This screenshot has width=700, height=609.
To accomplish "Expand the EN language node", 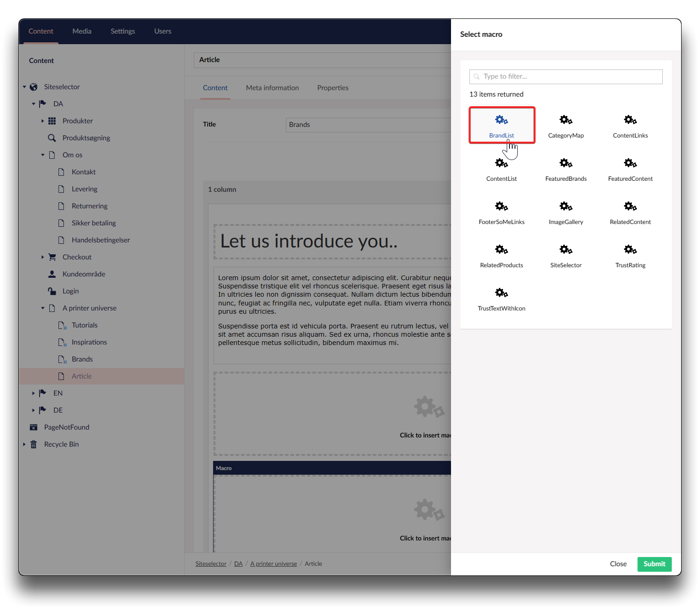I will 34,393.
